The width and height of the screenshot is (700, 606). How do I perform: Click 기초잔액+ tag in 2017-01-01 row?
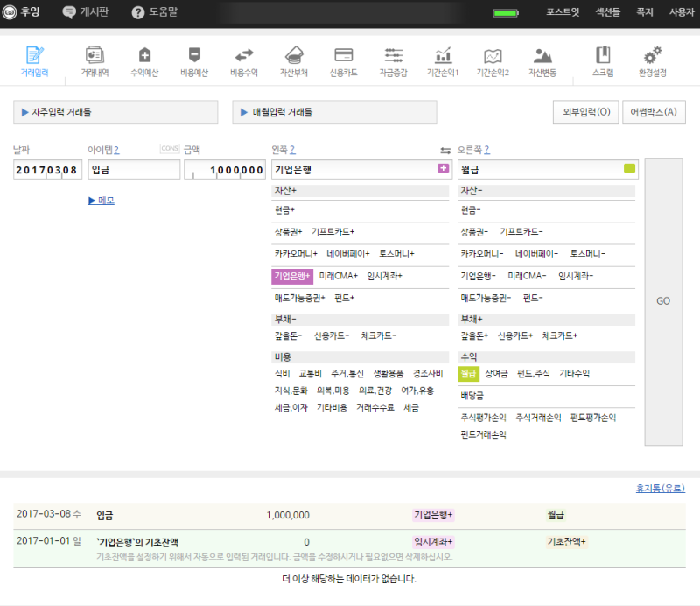coord(566,542)
